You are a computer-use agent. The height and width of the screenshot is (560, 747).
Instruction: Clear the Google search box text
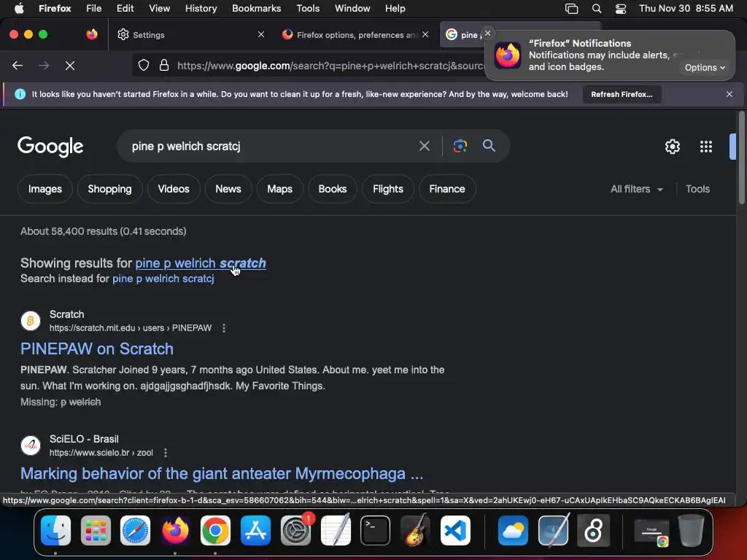pyautogui.click(x=424, y=146)
